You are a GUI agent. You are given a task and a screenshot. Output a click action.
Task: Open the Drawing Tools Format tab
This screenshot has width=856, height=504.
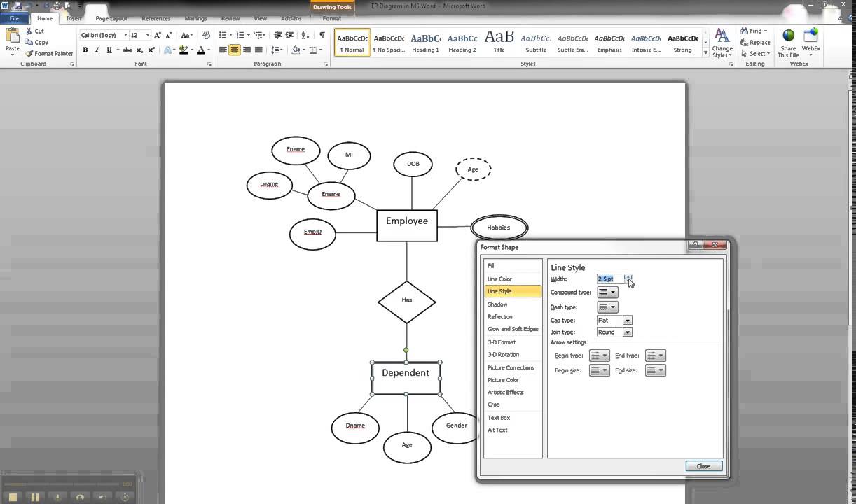tap(332, 18)
